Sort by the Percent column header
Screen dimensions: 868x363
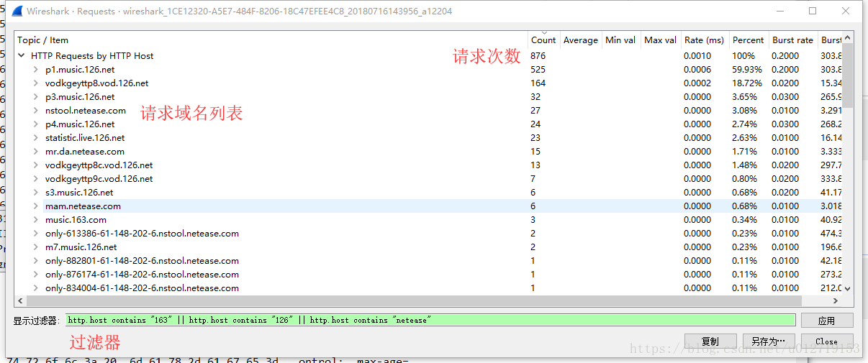tap(749, 40)
